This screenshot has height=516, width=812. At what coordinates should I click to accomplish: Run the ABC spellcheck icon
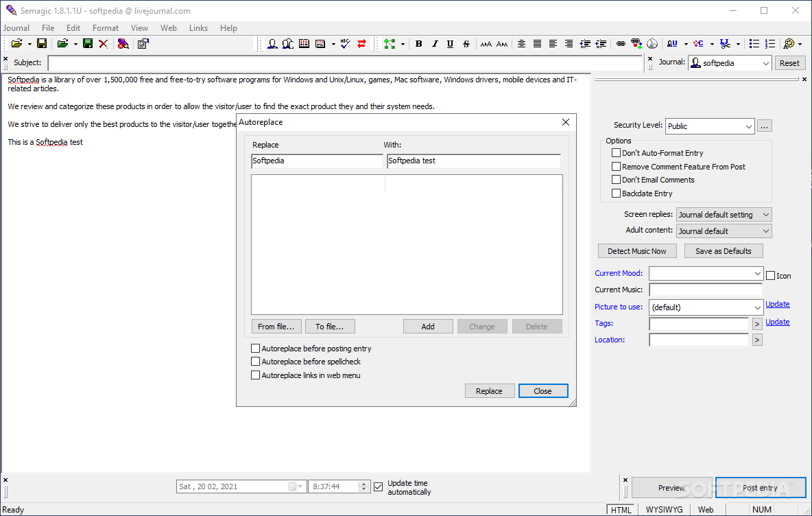coord(346,44)
